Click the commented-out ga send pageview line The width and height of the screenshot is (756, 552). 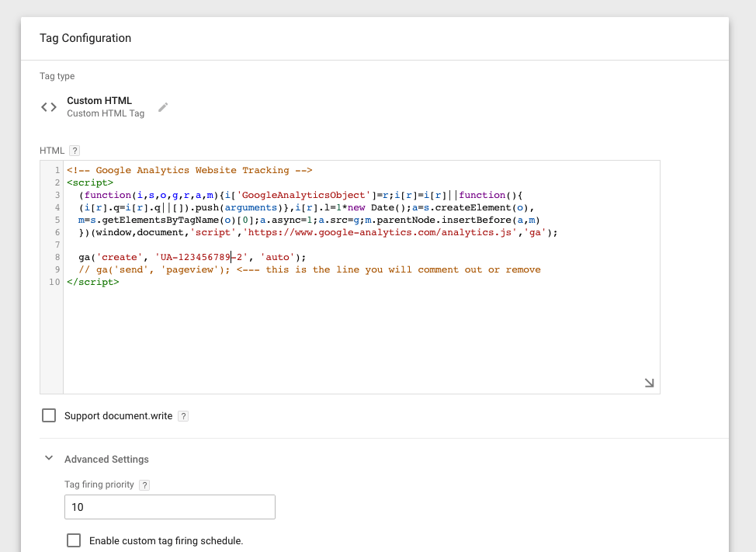tap(309, 269)
